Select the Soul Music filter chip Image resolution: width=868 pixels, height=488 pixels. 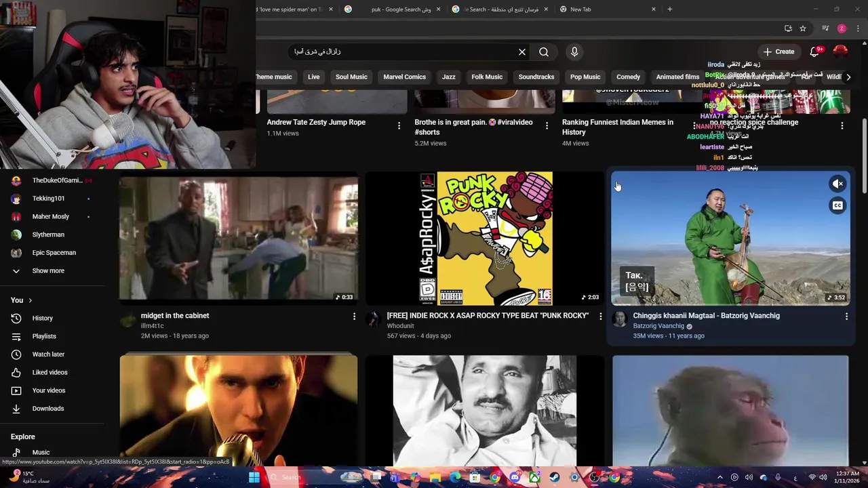351,77
